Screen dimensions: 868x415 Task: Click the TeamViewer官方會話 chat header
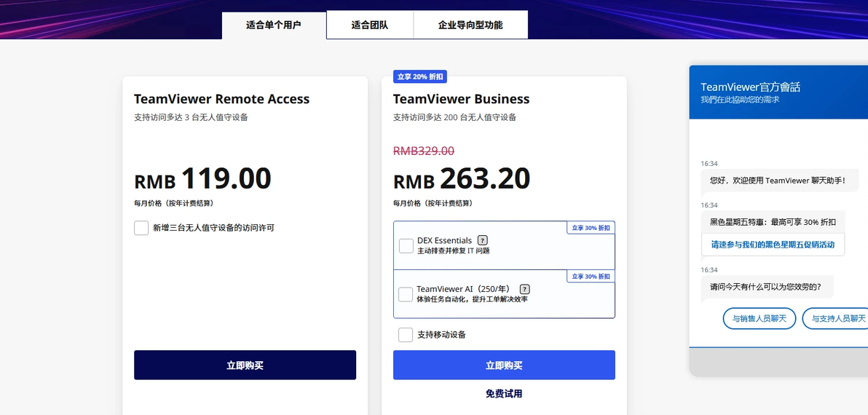coord(778,92)
